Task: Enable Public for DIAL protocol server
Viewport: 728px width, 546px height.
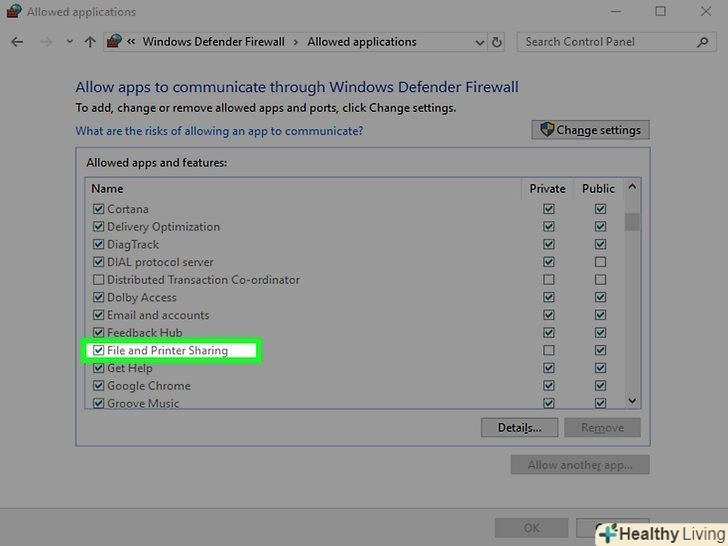Action: coord(600,262)
